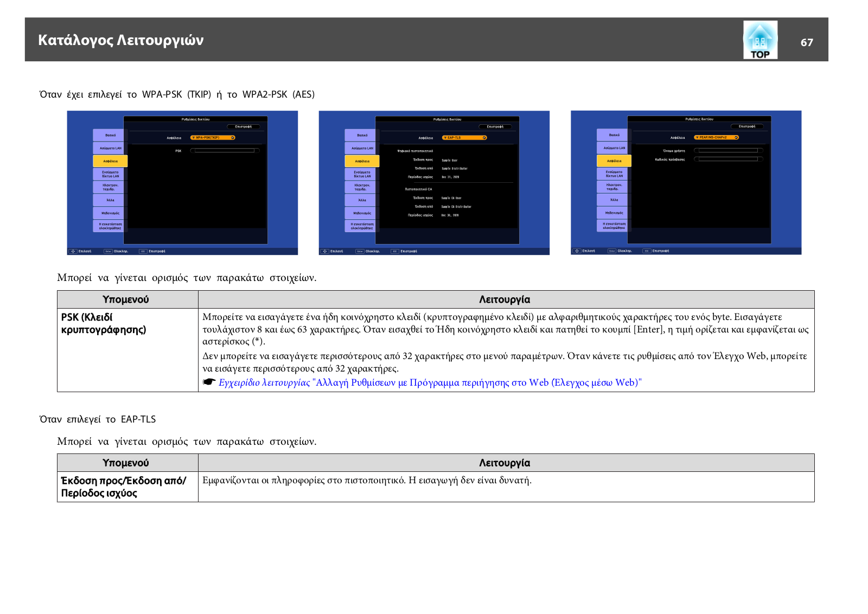Image resolution: width=868 pixels, height=614 pixels.
Task: Select Ενσύρματο δίκτυο LAN tab in PEAP screenshot
Action: point(614,174)
